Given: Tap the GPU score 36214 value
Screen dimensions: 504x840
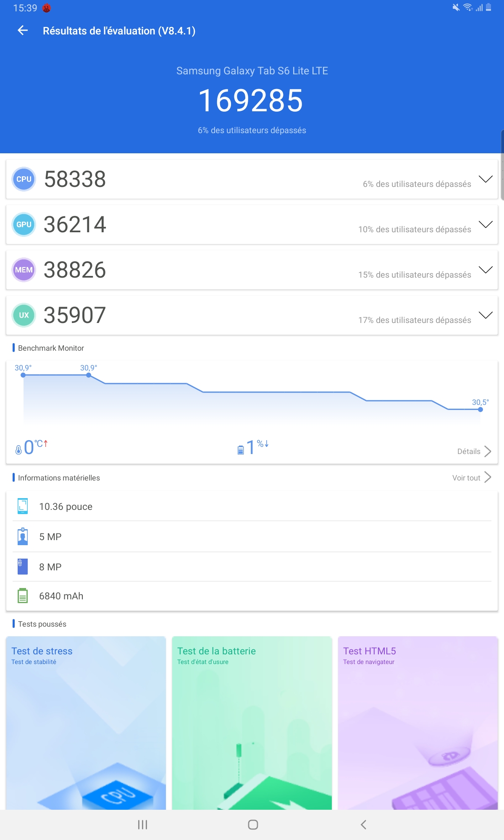Looking at the screenshot, I should 75,225.
